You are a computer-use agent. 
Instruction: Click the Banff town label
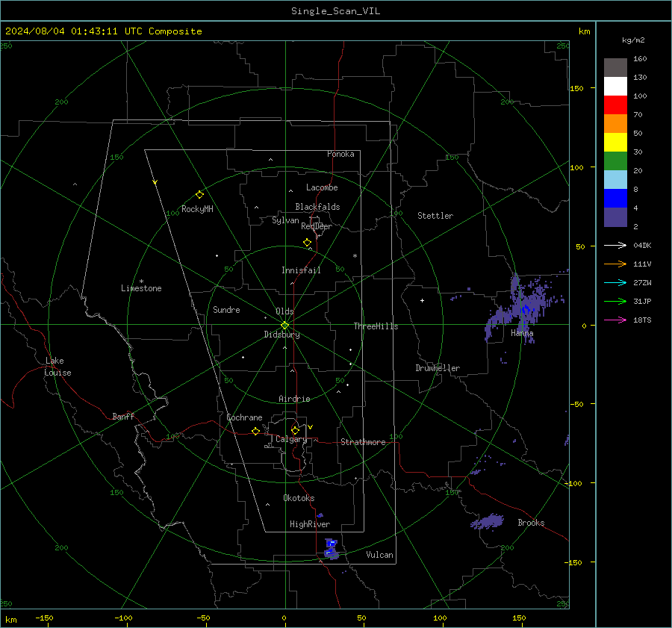coord(123,416)
